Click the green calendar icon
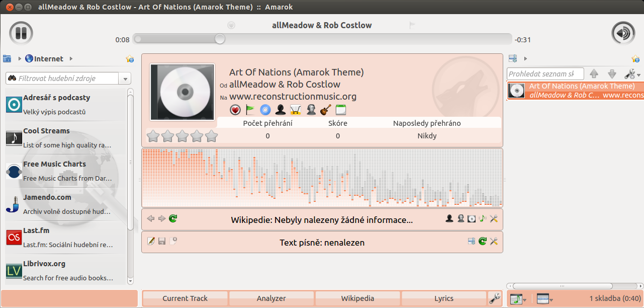This screenshot has height=308, width=644. (341, 109)
